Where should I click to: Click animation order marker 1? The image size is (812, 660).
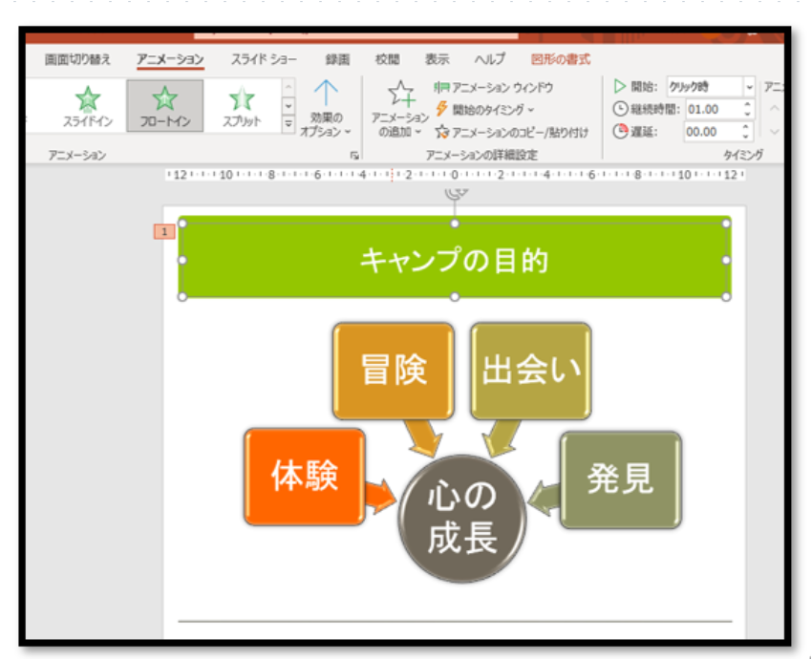pyautogui.click(x=164, y=231)
